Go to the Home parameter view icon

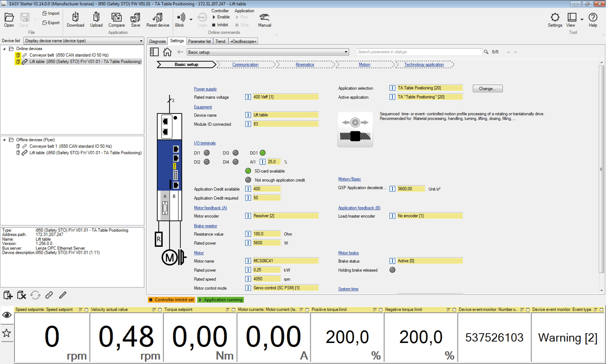click(167, 52)
